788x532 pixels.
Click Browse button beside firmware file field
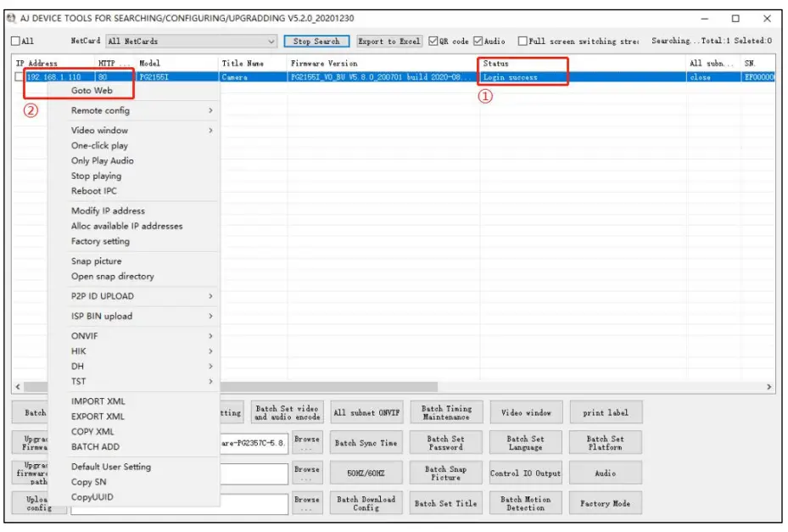307,443
